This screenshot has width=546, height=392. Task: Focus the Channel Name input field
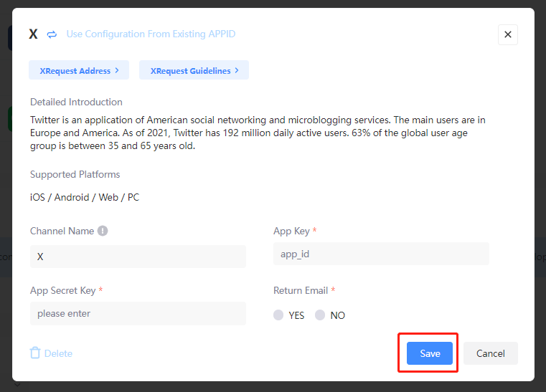(x=138, y=256)
